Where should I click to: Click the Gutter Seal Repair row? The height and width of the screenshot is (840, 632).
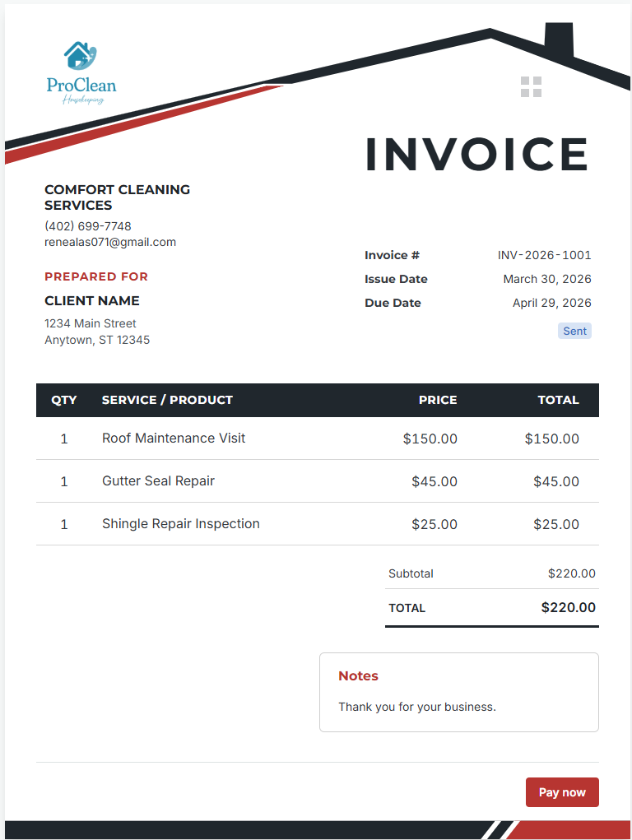pyautogui.click(x=318, y=481)
